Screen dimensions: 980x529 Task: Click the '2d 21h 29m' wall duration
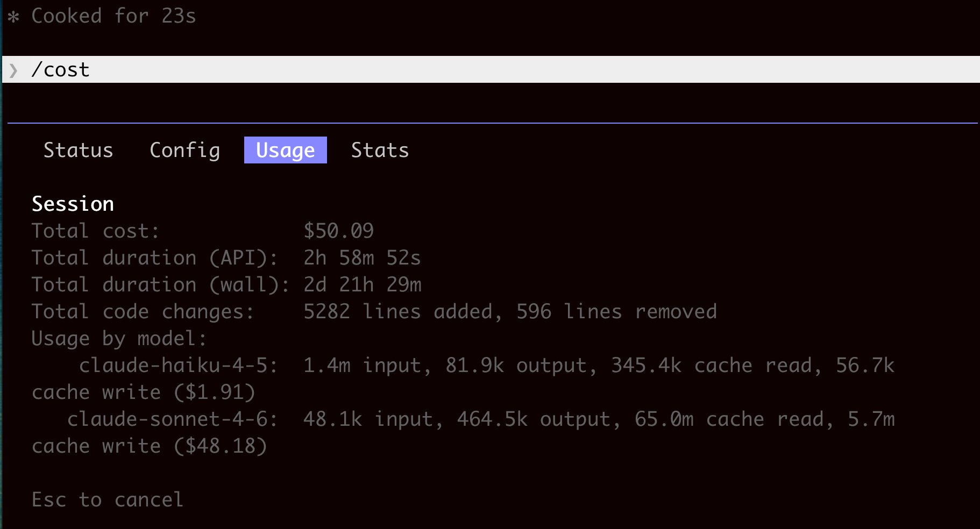(x=363, y=284)
